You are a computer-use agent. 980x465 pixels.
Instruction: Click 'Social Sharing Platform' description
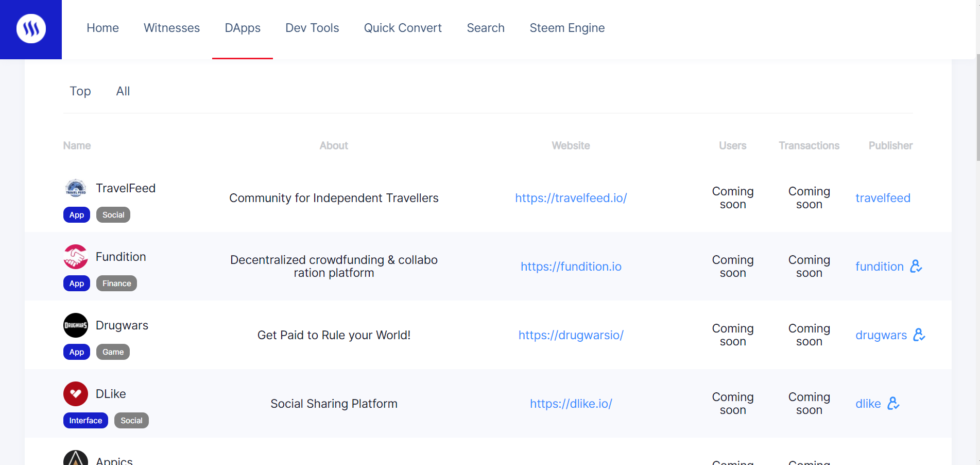click(x=334, y=404)
